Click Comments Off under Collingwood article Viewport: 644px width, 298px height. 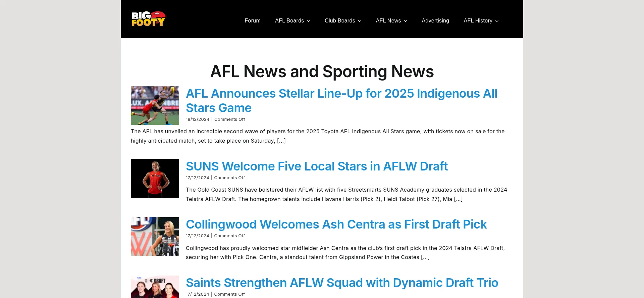(229, 236)
